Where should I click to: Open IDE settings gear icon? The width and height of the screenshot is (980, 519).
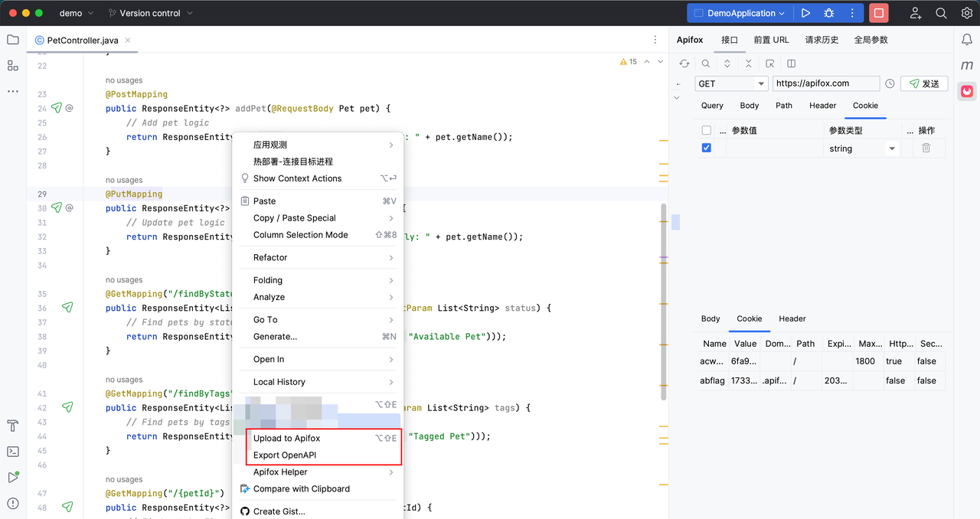967,13
